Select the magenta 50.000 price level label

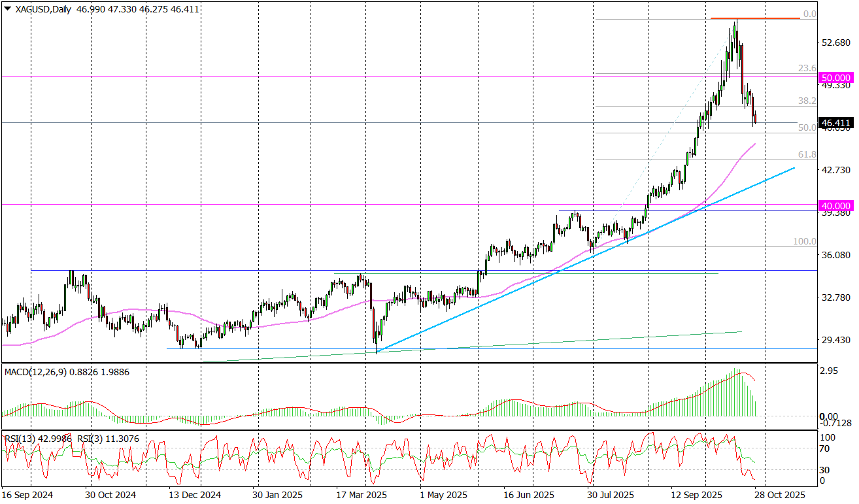(836, 76)
